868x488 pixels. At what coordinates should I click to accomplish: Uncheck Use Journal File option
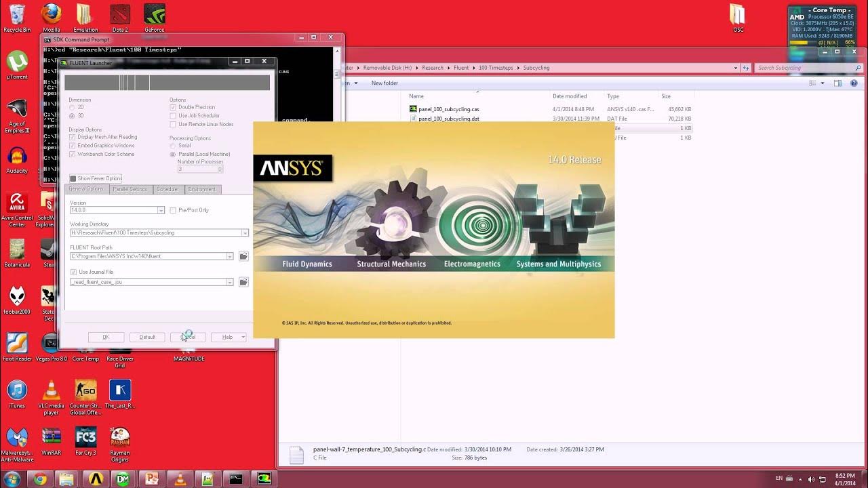73,272
